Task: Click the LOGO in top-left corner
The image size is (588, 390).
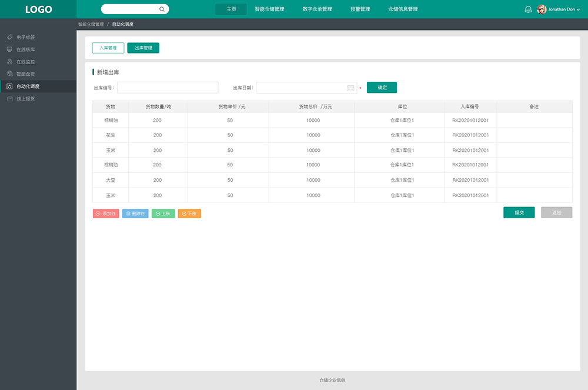Action: [x=39, y=9]
